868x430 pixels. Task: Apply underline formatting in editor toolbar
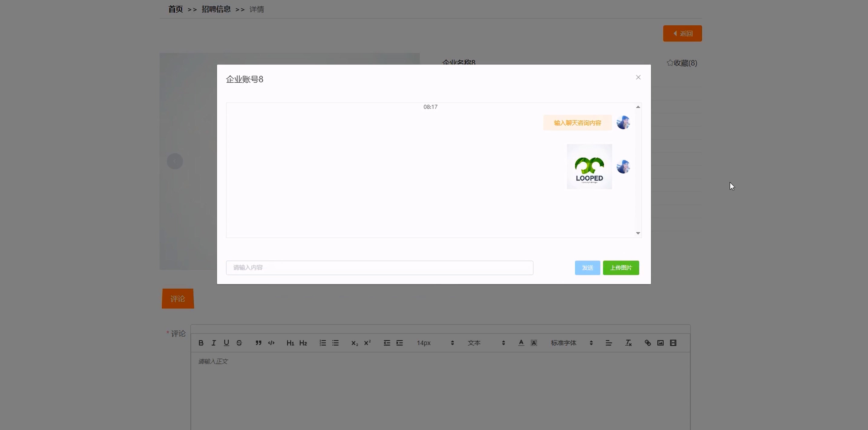tap(226, 343)
